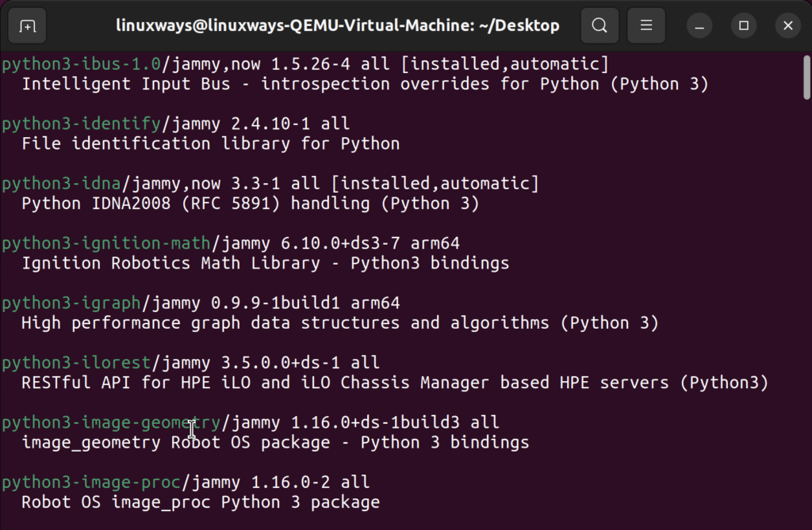Click 'RESTful API for HPE iLO' description

(x=395, y=383)
